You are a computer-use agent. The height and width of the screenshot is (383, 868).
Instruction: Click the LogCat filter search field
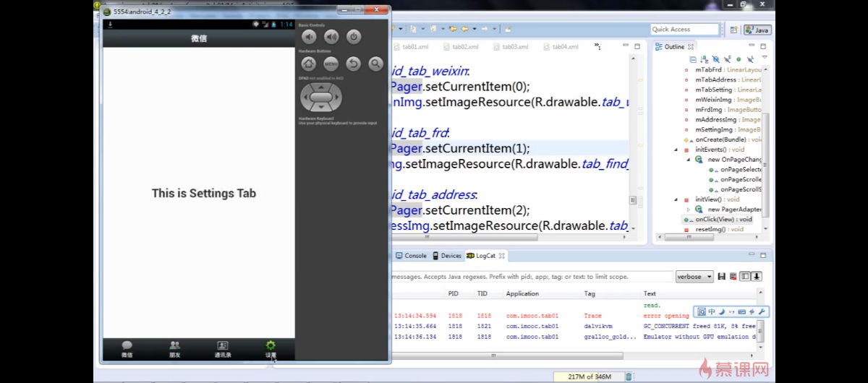pos(531,277)
